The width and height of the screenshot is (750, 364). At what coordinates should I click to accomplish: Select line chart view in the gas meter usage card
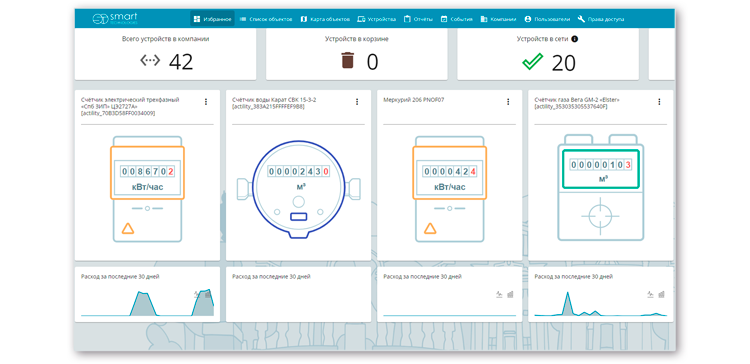[650, 294]
